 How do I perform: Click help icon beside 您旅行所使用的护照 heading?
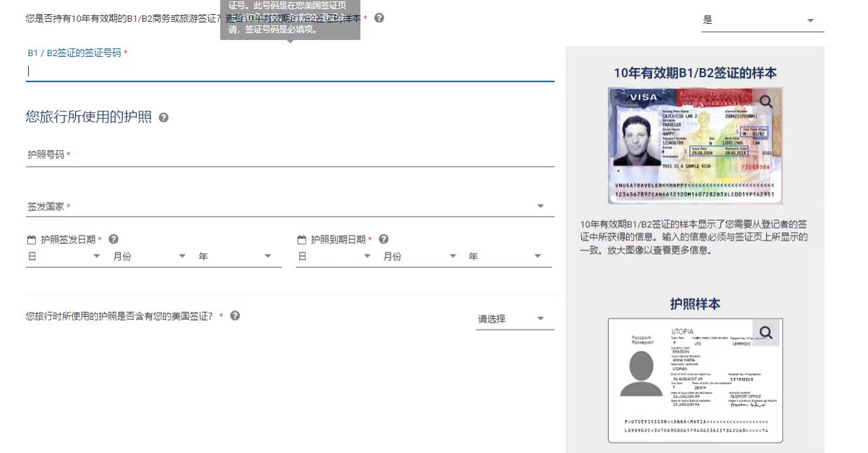163,118
